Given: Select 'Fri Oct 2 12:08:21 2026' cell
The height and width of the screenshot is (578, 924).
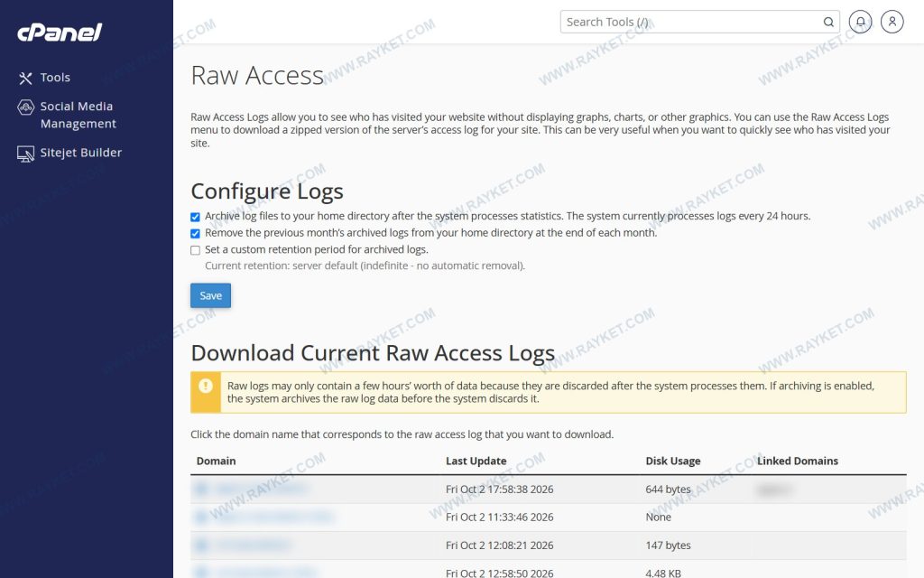Looking at the screenshot, I should click(500, 545).
